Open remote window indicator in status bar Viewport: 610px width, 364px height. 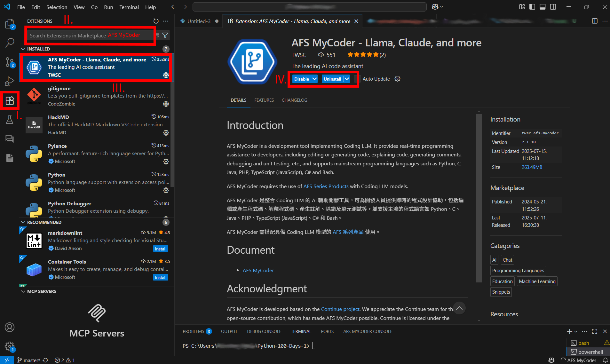click(7, 360)
